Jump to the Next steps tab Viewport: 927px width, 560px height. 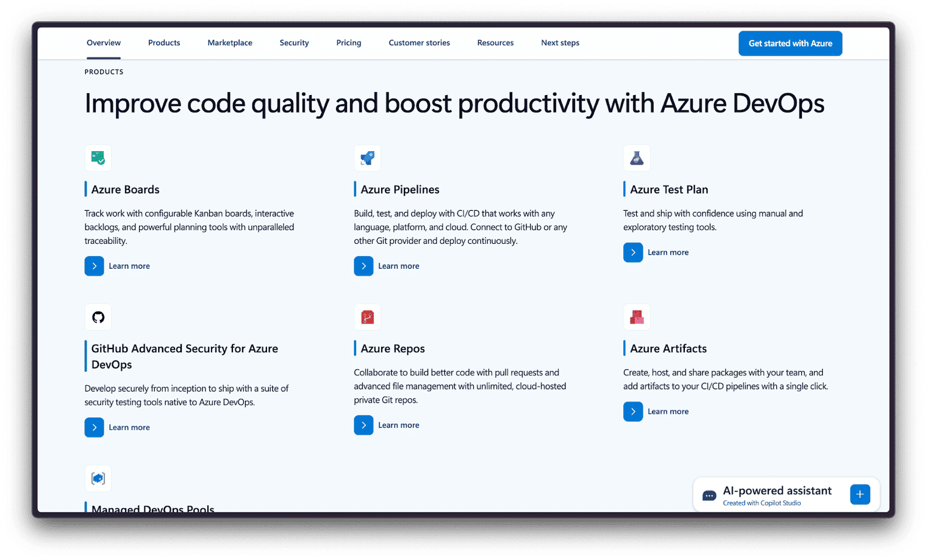point(560,43)
